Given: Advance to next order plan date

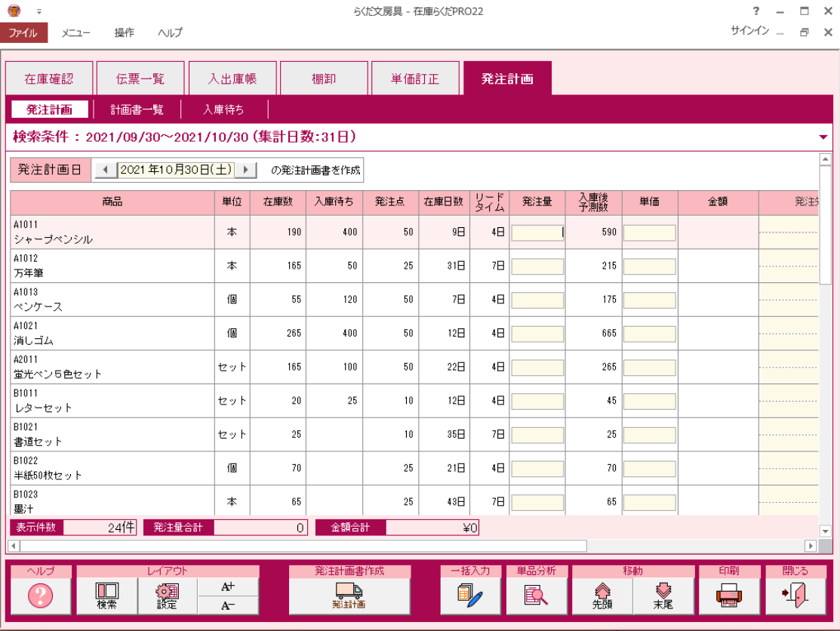Looking at the screenshot, I should click(x=245, y=170).
